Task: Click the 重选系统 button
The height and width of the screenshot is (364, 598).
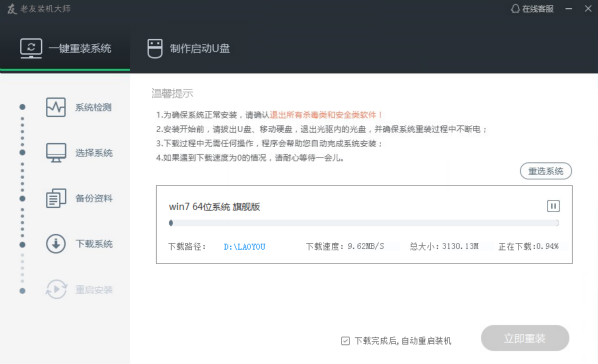Action: point(546,171)
